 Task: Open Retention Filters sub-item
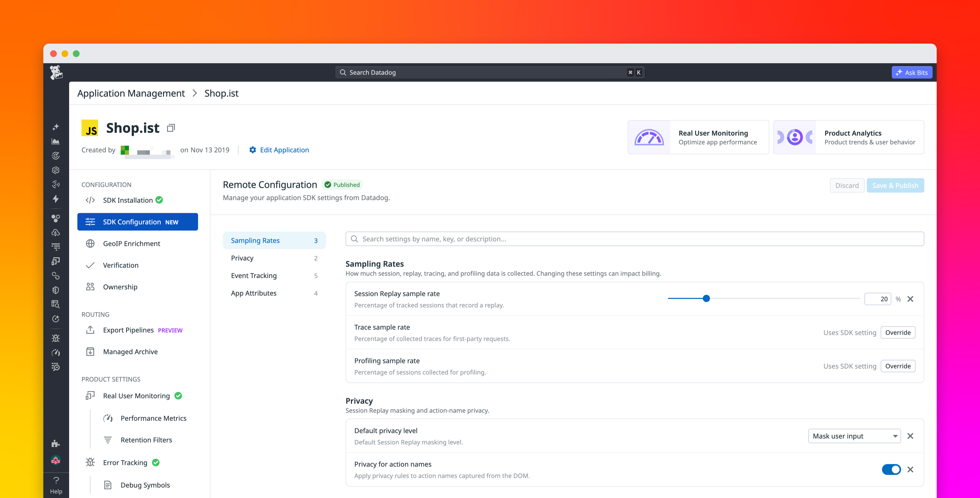click(146, 440)
